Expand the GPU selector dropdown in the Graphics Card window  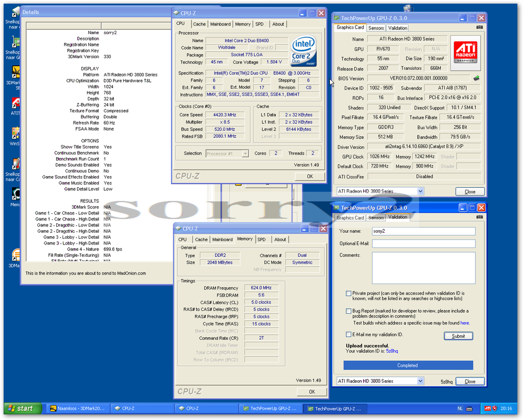[x=420, y=191]
